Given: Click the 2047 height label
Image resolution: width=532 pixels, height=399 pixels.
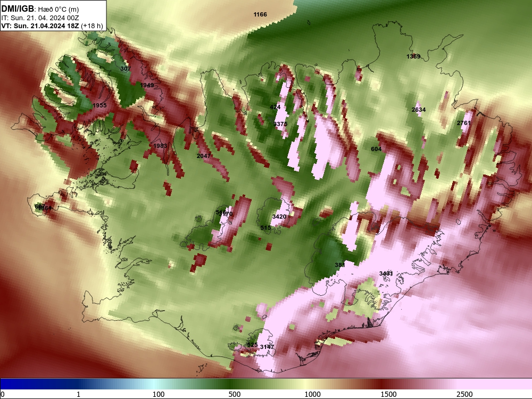Looking at the screenshot, I should [x=204, y=156].
